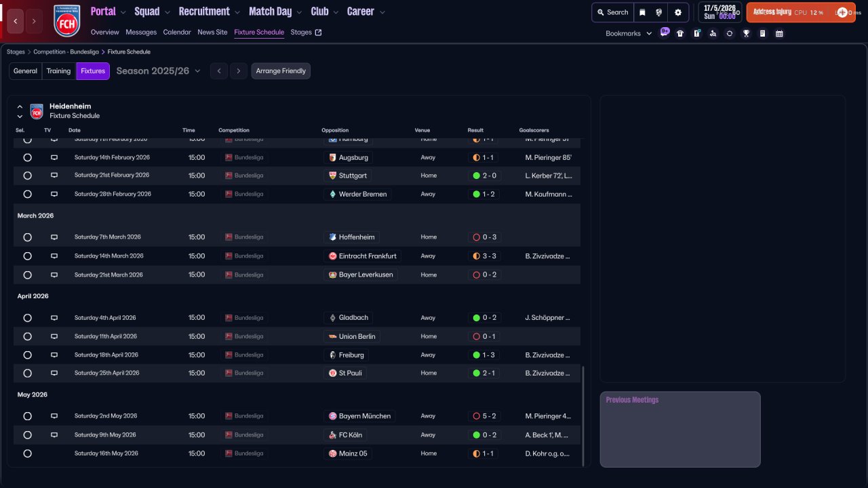Open the shirt icon in bookmarks bar
The image size is (868, 488).
[x=680, y=33]
